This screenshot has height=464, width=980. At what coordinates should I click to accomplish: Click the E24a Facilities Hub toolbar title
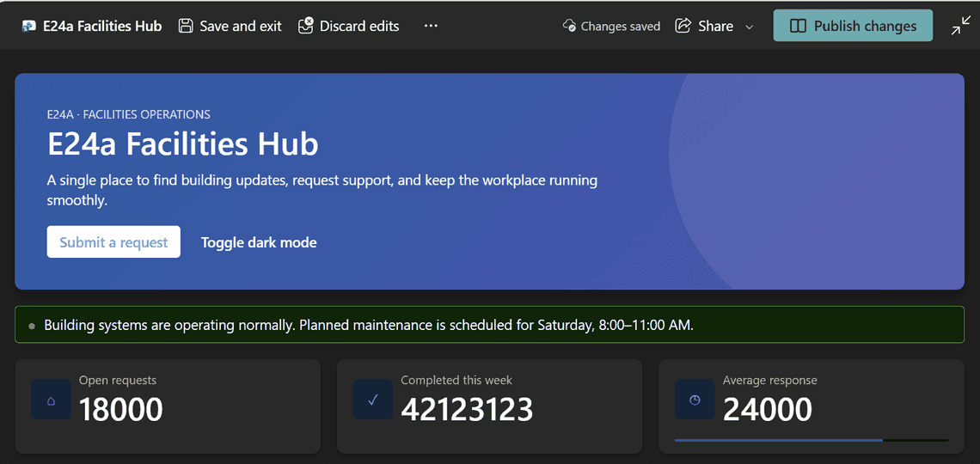[x=102, y=27]
